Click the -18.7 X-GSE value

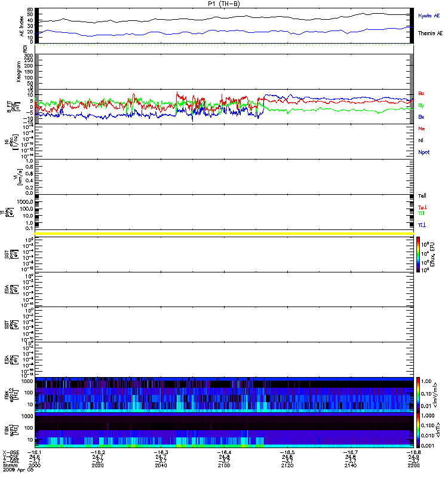pos(351,453)
